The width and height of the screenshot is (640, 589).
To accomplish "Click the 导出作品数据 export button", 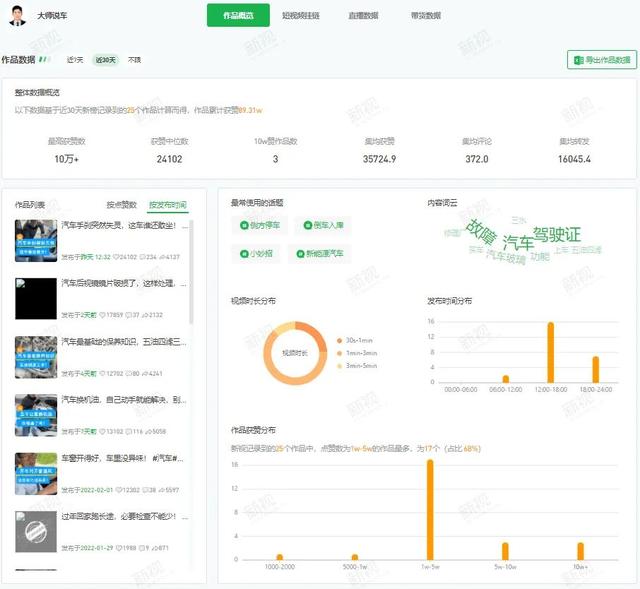I will 601,61.
